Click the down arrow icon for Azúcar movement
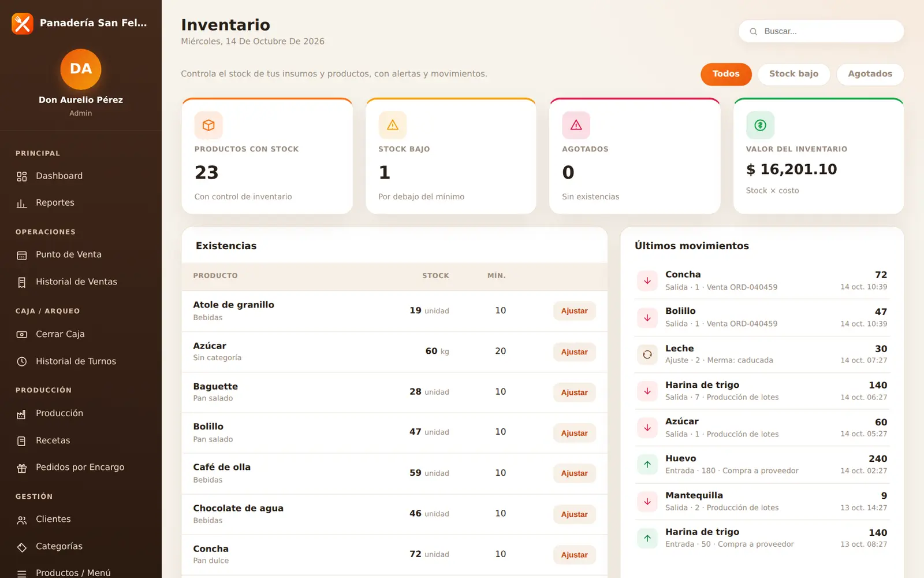Screen dimensions: 924x578 point(647,428)
